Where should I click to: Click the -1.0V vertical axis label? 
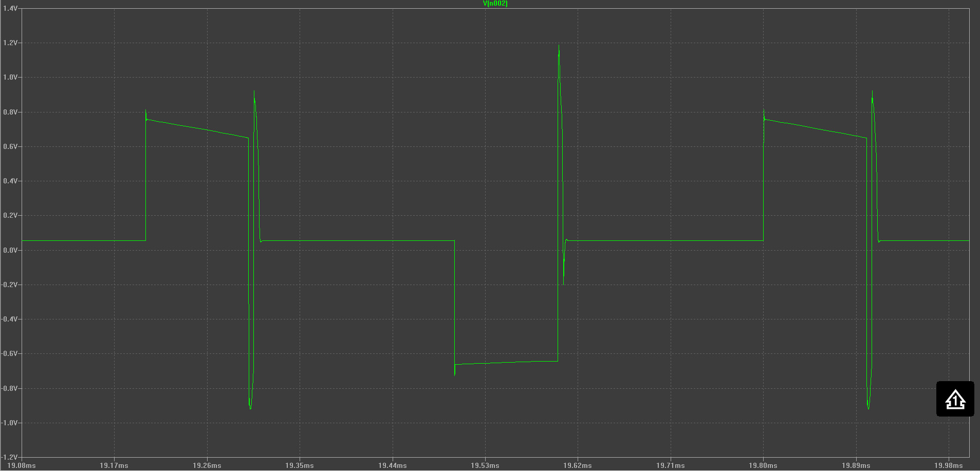[x=9, y=423]
